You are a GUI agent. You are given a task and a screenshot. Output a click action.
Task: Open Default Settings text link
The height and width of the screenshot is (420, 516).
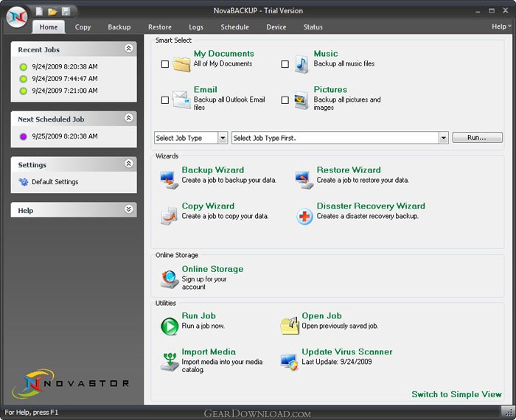(x=55, y=181)
